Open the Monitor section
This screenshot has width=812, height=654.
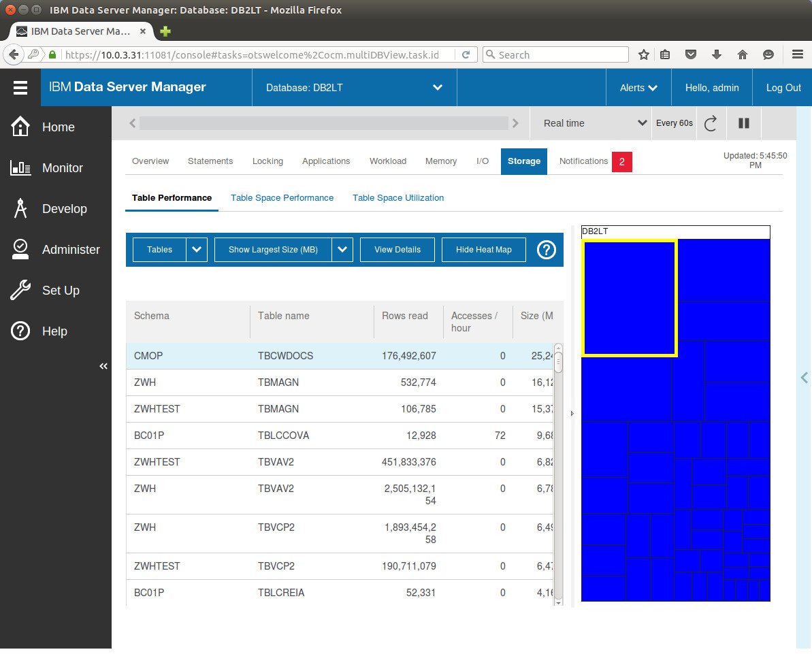pos(55,168)
